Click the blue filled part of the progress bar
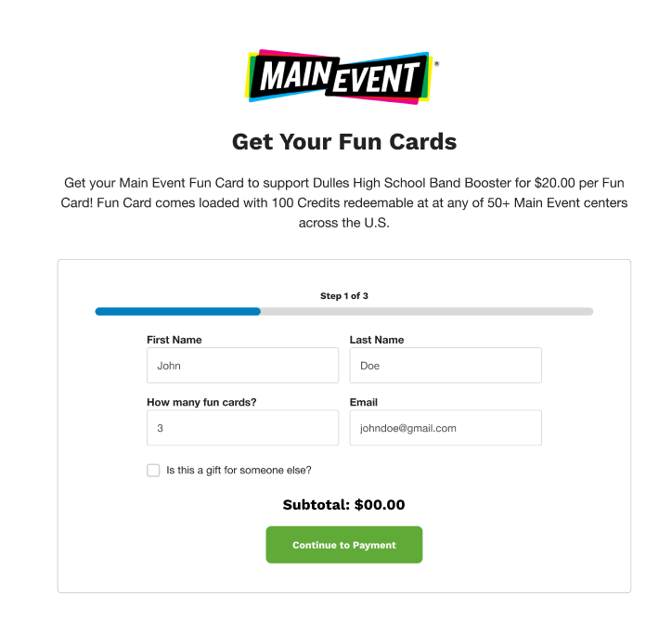The width and height of the screenshot is (672, 634). point(177,312)
